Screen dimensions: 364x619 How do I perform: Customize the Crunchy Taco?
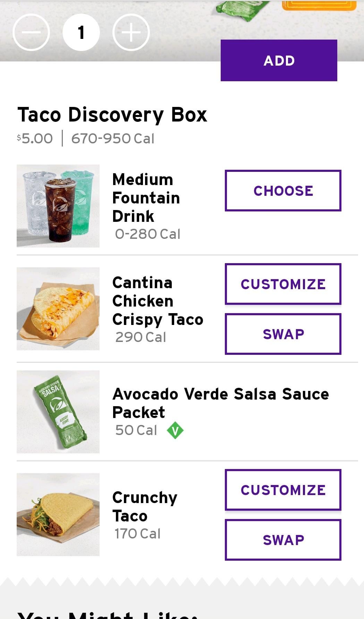click(x=283, y=490)
